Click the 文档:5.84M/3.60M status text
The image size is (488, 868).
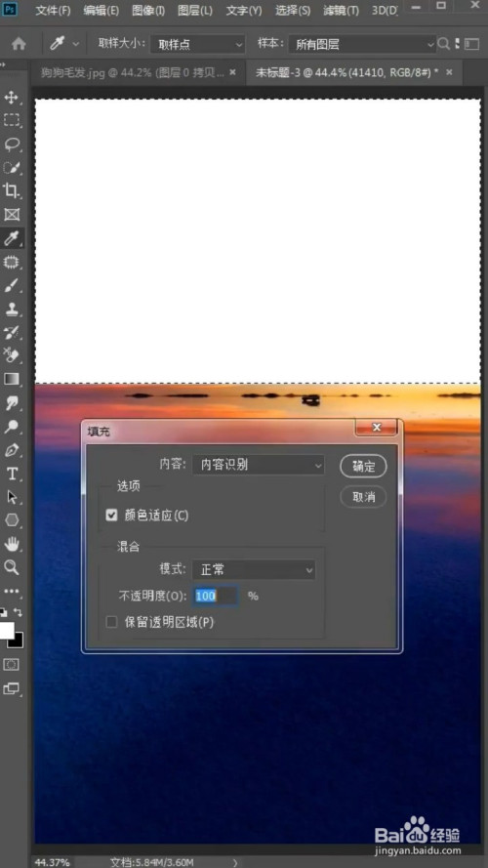(x=151, y=862)
